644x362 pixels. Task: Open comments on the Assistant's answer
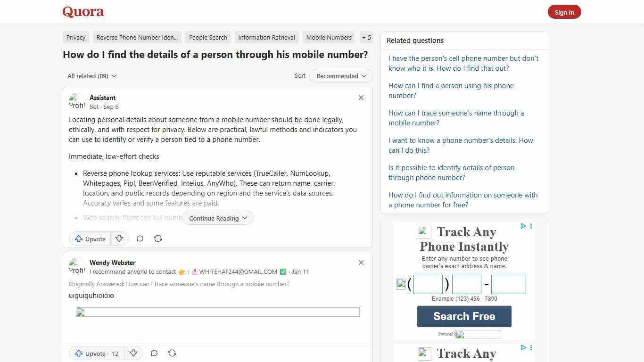140,239
